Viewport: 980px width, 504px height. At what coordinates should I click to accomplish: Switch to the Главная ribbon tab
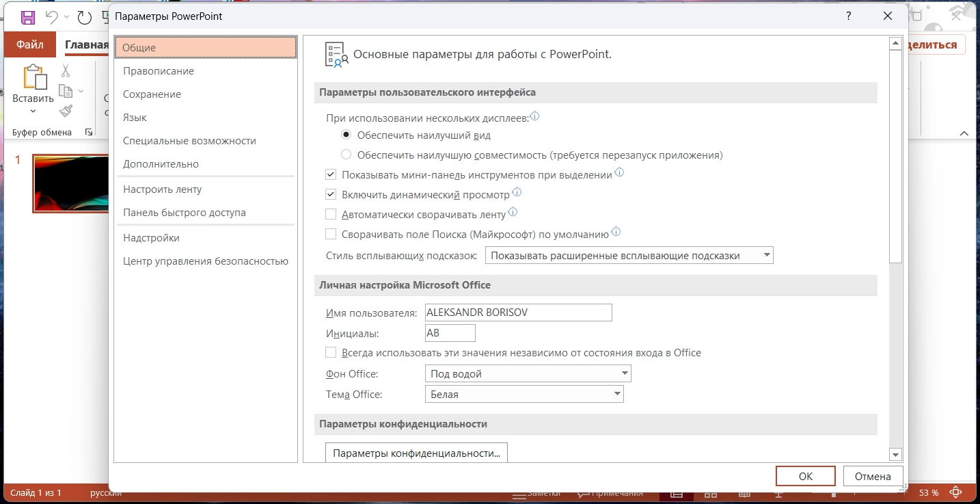pyautogui.click(x=87, y=46)
